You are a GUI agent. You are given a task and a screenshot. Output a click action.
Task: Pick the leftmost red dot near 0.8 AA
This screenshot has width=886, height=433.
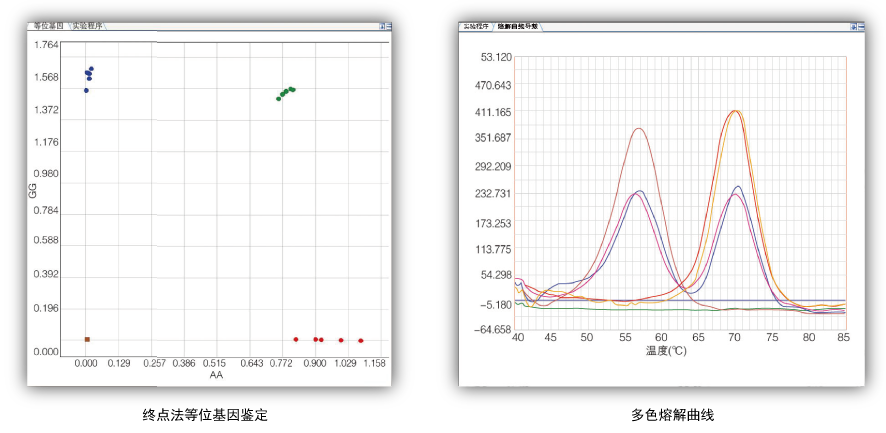(x=296, y=339)
